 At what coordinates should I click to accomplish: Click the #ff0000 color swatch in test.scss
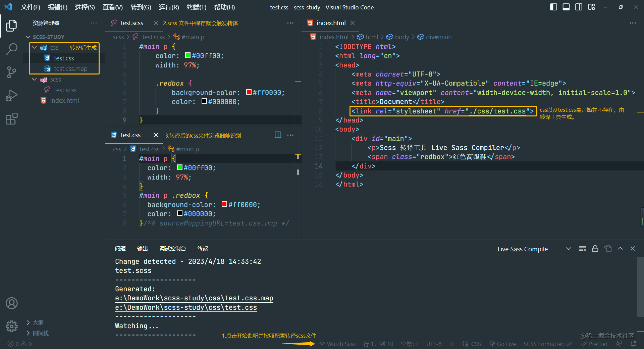249,92
